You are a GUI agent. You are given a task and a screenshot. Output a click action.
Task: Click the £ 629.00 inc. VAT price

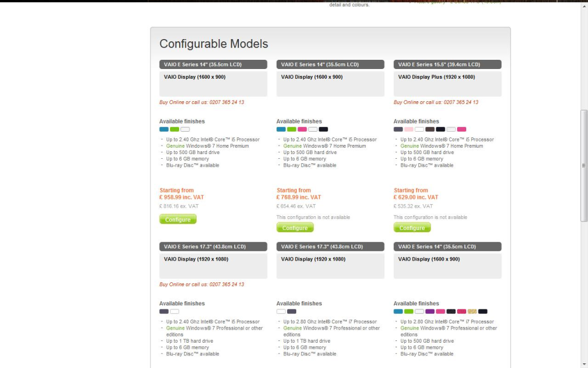point(416,197)
